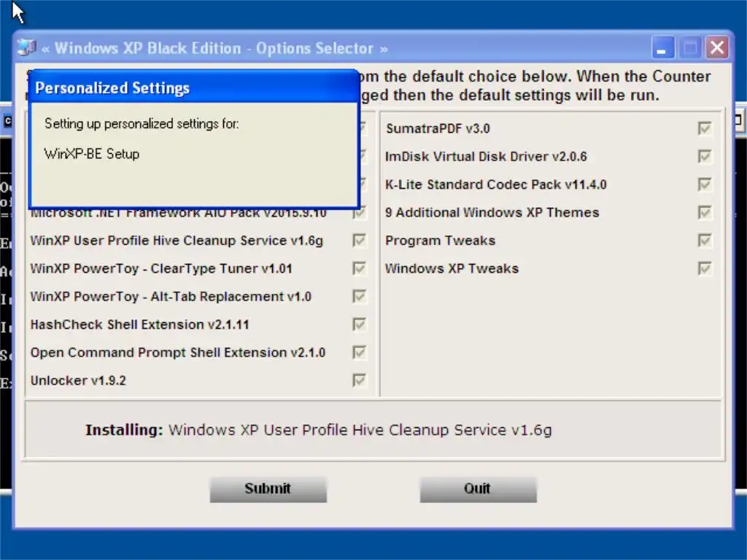Select WinXP User Profile Hive Cleanup Service label
The image size is (747, 560).
(x=177, y=241)
